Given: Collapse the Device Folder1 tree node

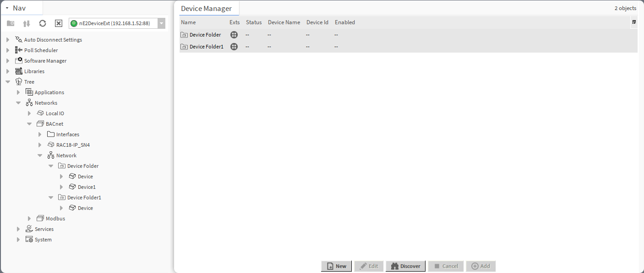Looking at the screenshot, I should click(x=51, y=198).
